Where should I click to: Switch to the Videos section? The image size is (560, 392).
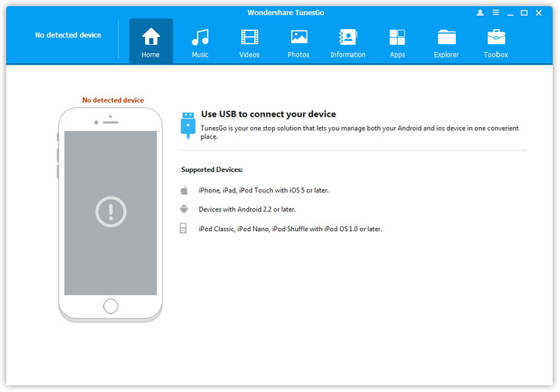point(249,42)
